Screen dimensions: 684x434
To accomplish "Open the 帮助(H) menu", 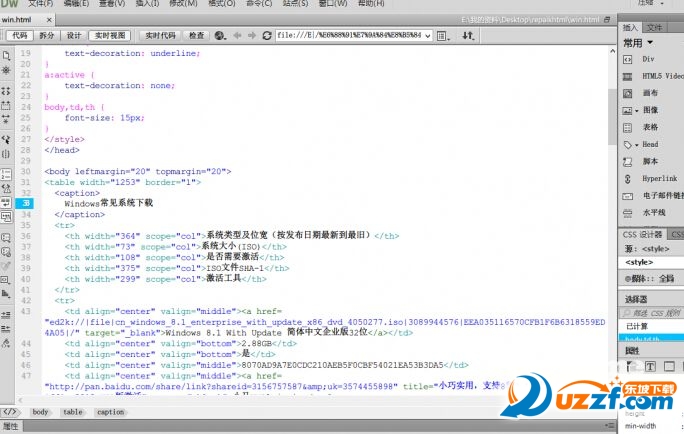I will click(371, 3).
